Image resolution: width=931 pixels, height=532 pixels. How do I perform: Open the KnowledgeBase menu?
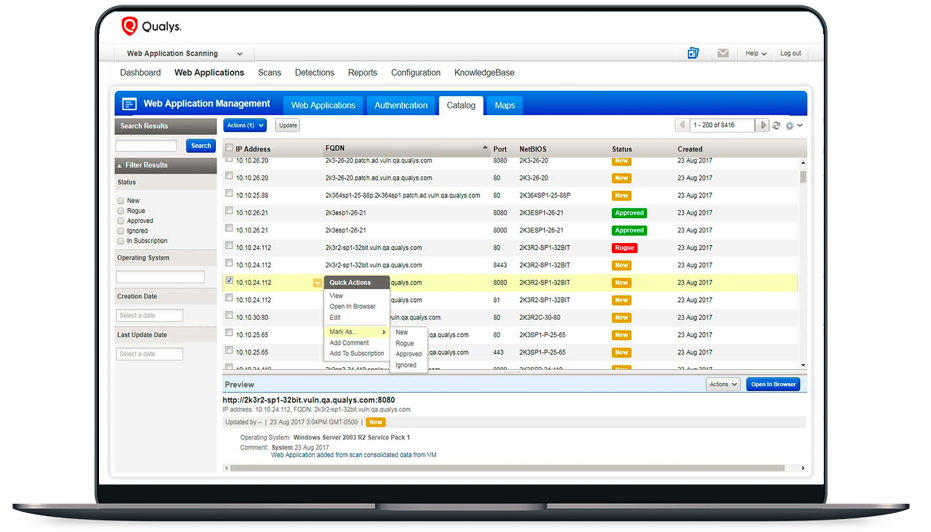484,73
